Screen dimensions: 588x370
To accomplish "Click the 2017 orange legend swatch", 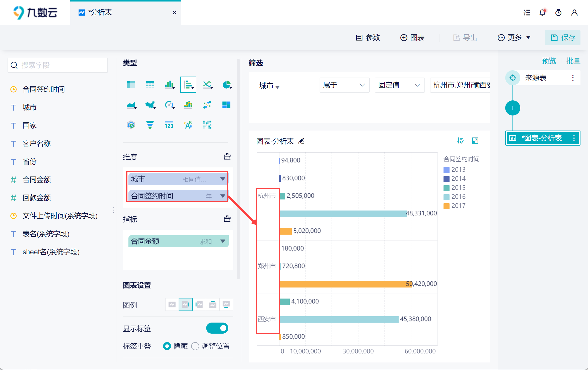I will click(447, 206).
